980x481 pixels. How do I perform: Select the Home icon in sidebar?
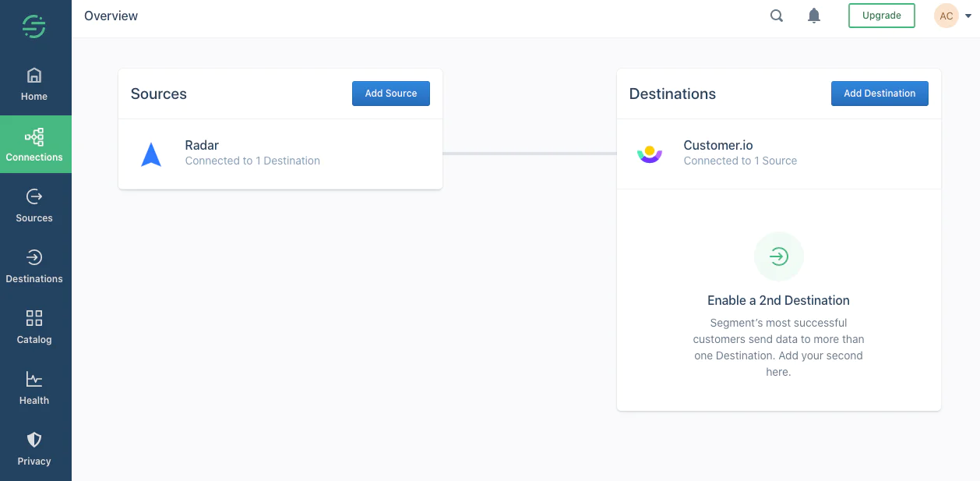(x=34, y=83)
